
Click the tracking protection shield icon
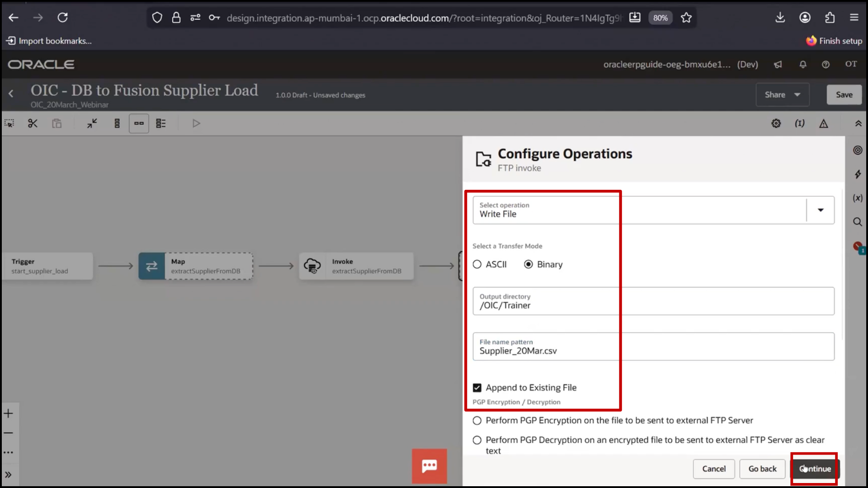(157, 18)
